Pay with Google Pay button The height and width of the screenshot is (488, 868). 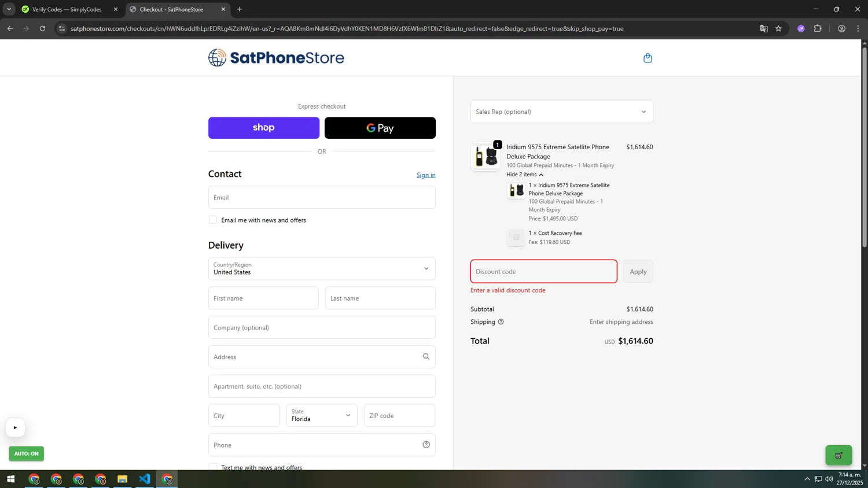click(380, 128)
